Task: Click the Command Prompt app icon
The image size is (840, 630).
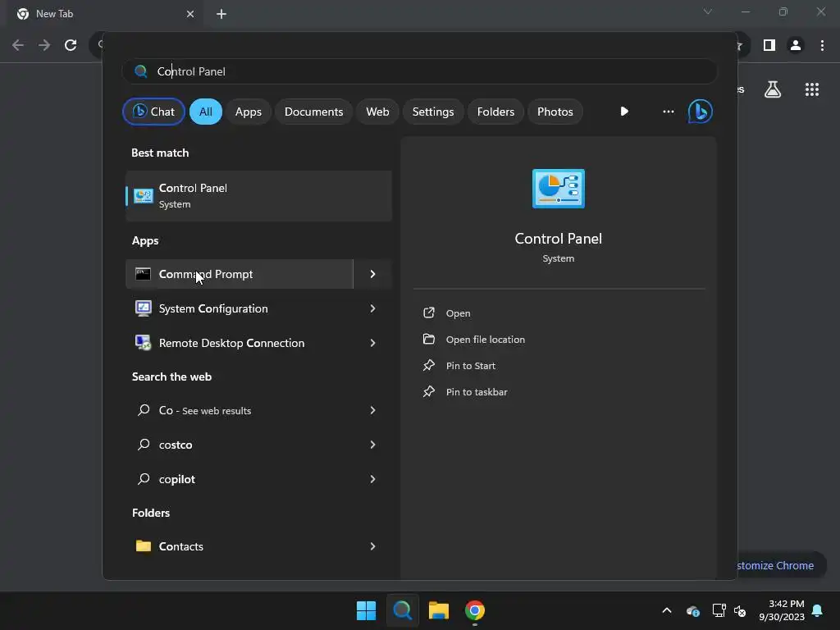Action: click(x=143, y=274)
